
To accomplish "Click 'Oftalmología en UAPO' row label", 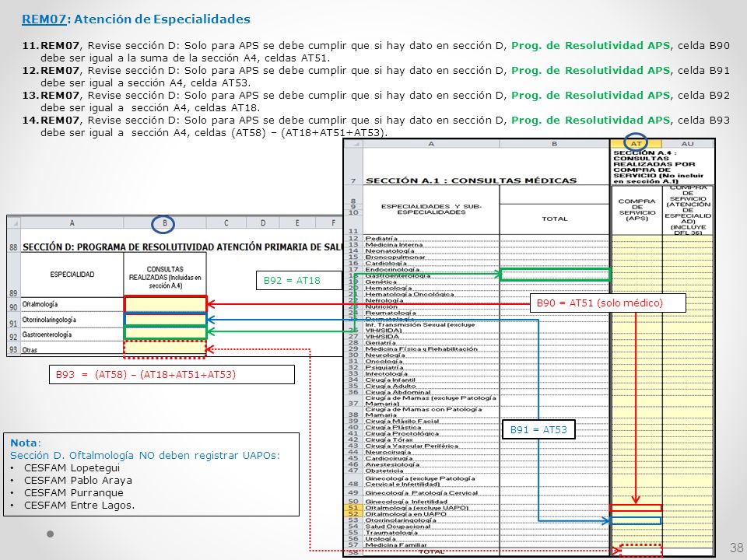I will tap(405, 514).
